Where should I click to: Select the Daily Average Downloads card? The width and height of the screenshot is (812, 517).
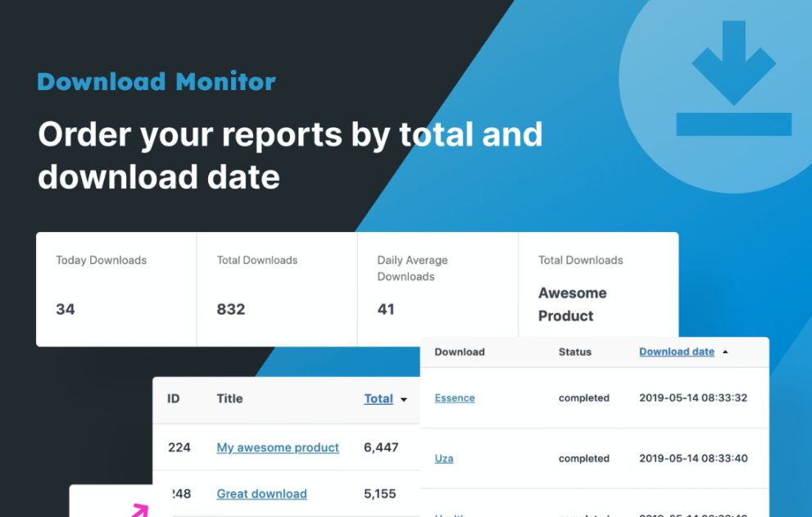[x=438, y=288]
